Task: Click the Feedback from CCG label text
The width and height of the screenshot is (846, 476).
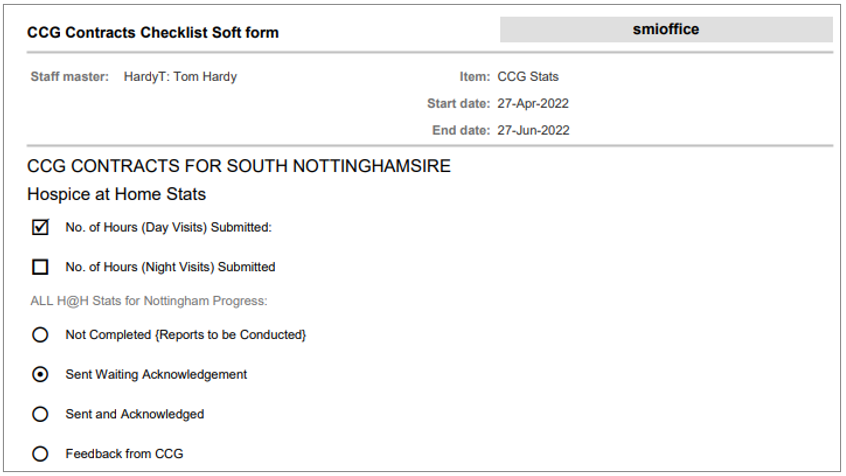Action: click(124, 454)
